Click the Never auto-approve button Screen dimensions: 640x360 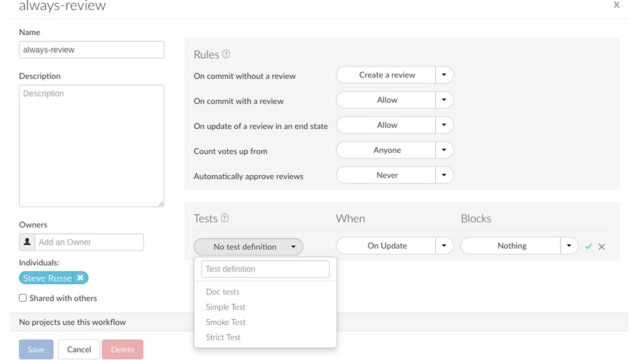click(386, 175)
